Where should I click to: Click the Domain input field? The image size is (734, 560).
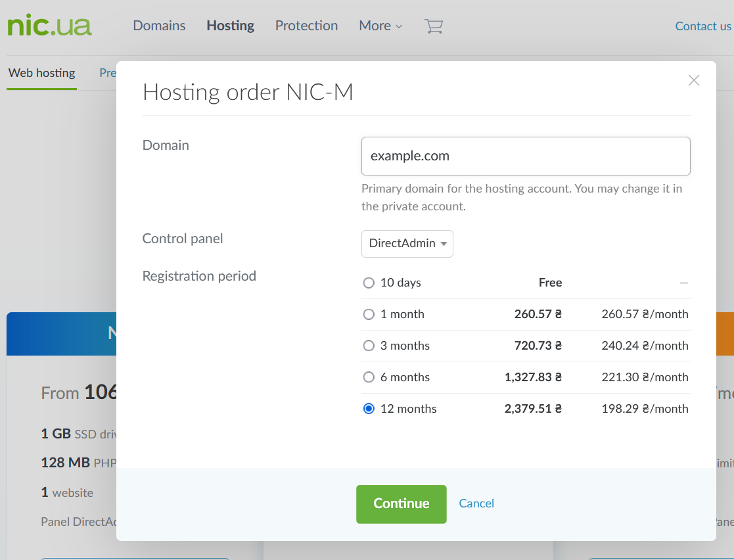click(525, 156)
